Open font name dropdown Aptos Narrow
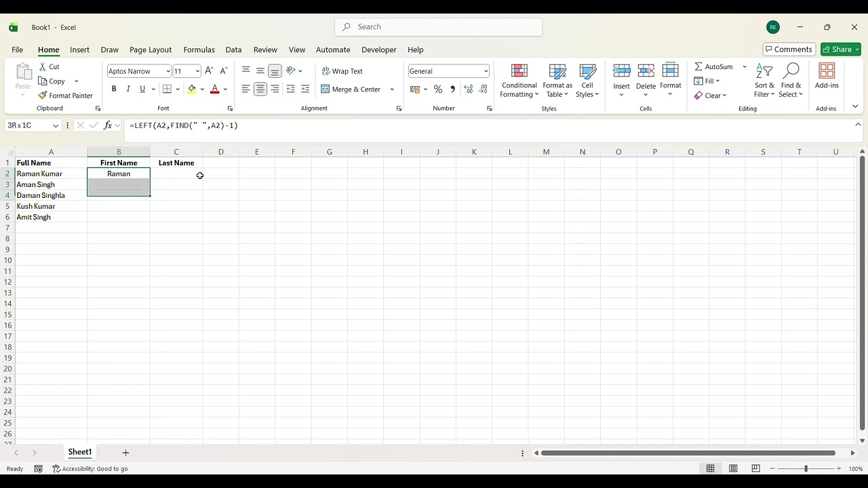Image resolution: width=868 pixels, height=488 pixels. pyautogui.click(x=168, y=71)
